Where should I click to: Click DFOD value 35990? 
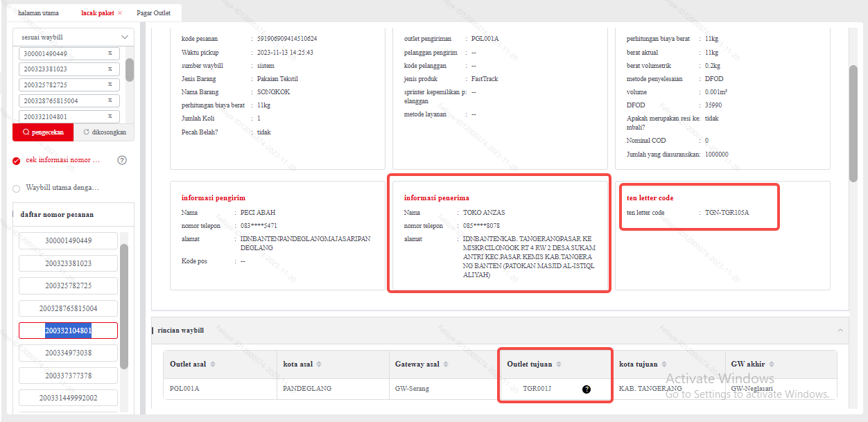coord(713,105)
